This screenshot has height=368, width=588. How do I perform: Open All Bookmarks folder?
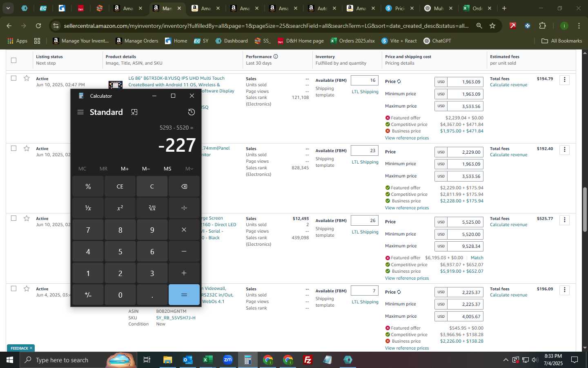click(x=561, y=41)
